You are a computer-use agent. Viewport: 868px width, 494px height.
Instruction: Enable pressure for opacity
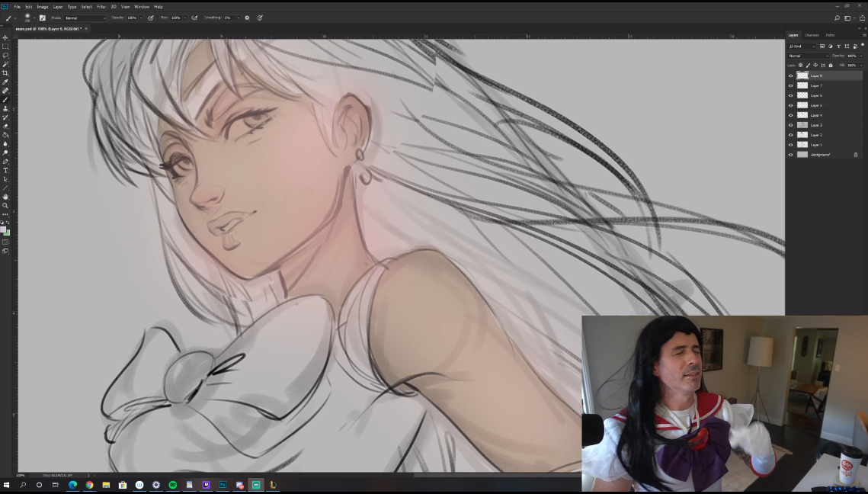pos(151,18)
